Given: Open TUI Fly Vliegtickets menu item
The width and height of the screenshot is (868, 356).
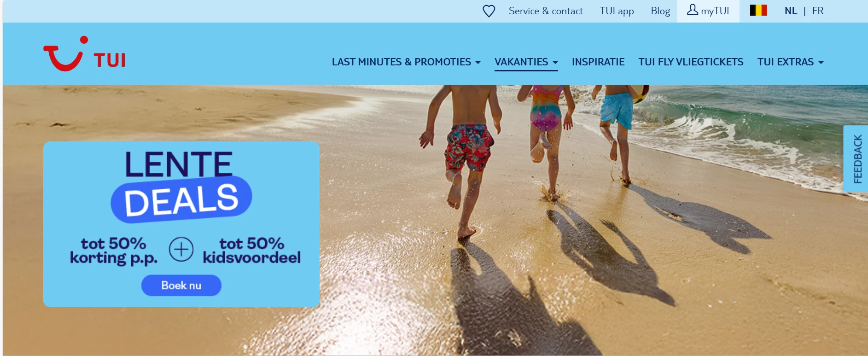Looking at the screenshot, I should [691, 62].
